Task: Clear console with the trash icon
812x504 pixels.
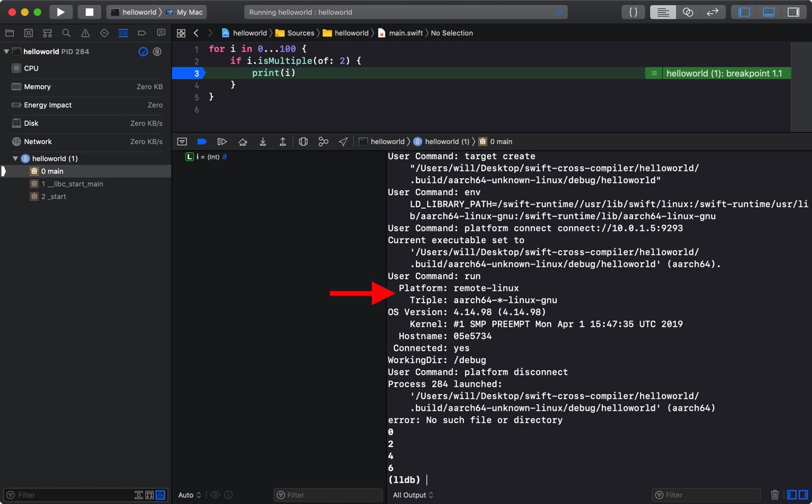Action: pyautogui.click(x=775, y=495)
